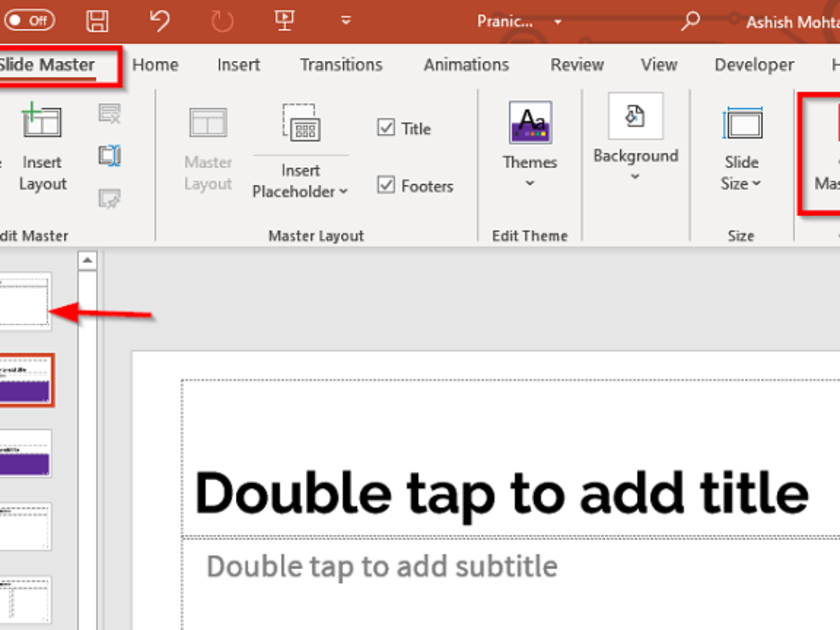
Task: Open the Slide Size dropdown
Action: pyautogui.click(x=741, y=183)
